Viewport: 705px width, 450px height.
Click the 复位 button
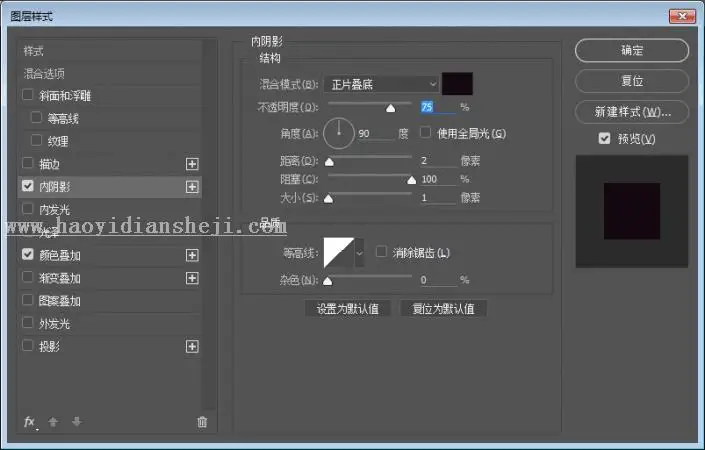tap(632, 81)
